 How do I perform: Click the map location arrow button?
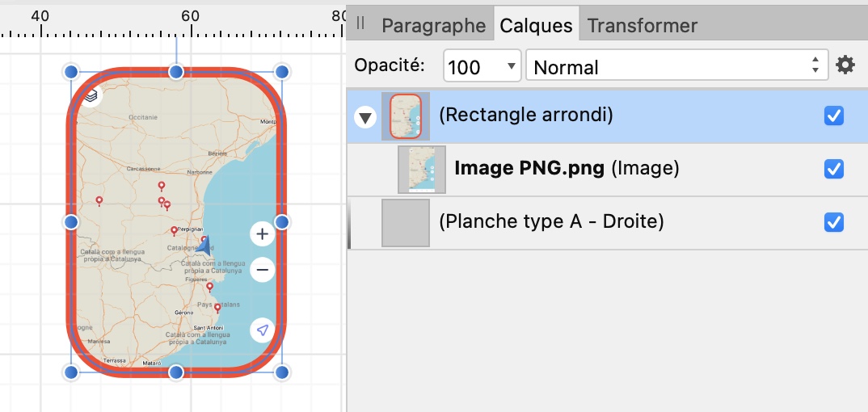[x=262, y=330]
